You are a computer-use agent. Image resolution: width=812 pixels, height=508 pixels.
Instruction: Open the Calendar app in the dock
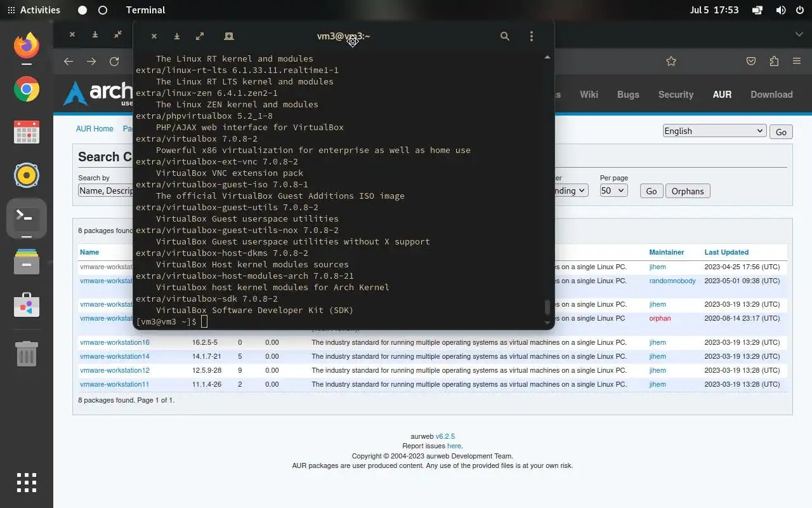tap(27, 132)
